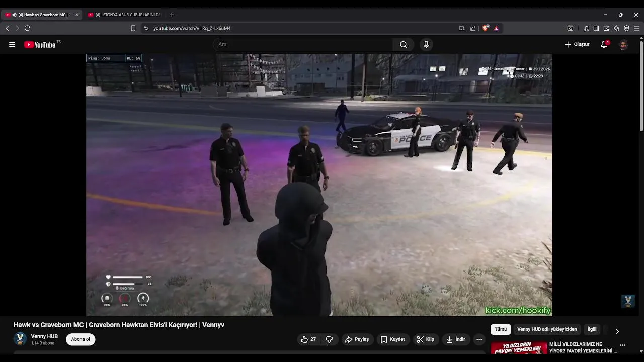Open the Brave Shields lion icon
The height and width of the screenshot is (362, 644).
click(x=485, y=28)
